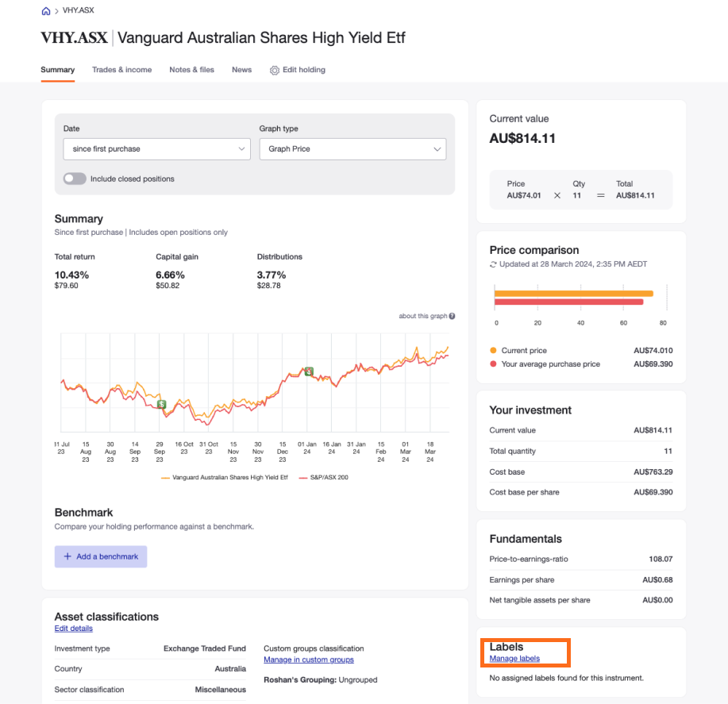Screen dimensions: 728x704
Task: Click the VHY.ASX breadcrumb text
Action: 78,10
